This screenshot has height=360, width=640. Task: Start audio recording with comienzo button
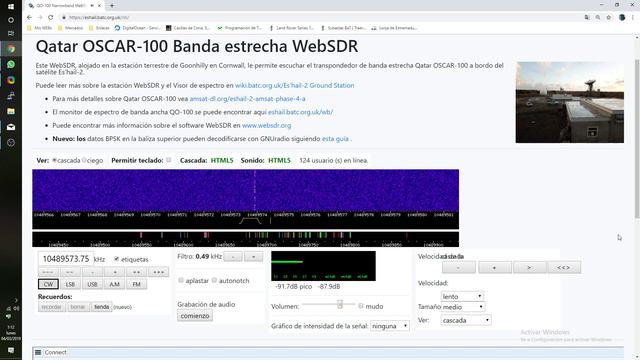click(195, 316)
